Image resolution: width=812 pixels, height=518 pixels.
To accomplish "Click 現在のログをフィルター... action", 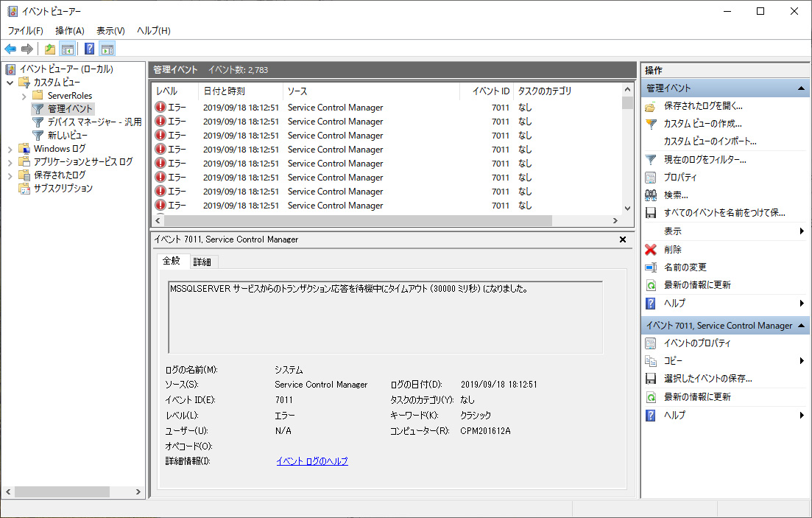I will (x=705, y=160).
